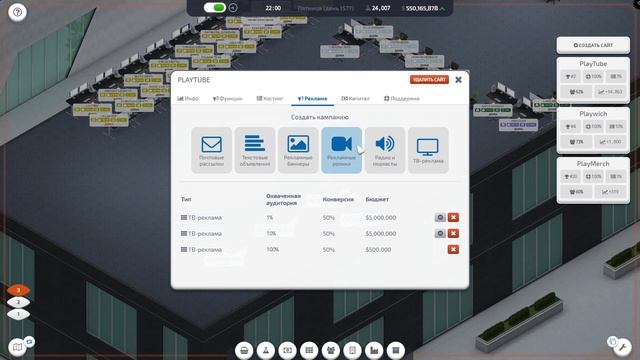Open the shopping basket menu
Viewport: 640px width, 360px height.
[x=244, y=350]
